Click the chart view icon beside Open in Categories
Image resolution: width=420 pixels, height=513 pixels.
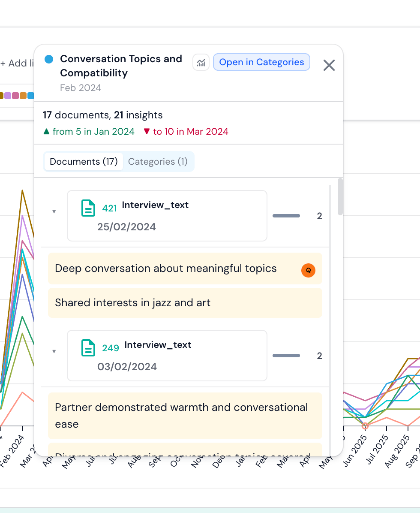201,62
